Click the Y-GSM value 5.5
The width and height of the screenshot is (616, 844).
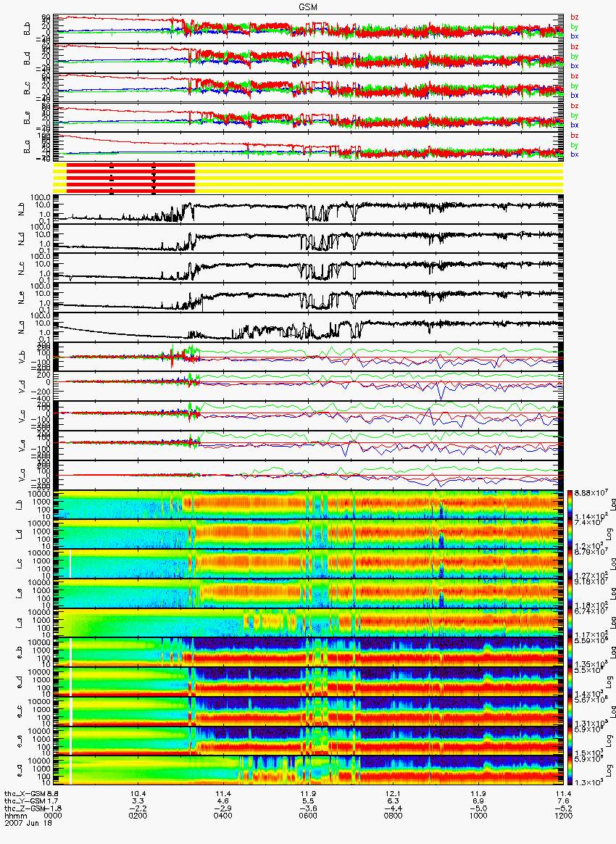[308, 801]
